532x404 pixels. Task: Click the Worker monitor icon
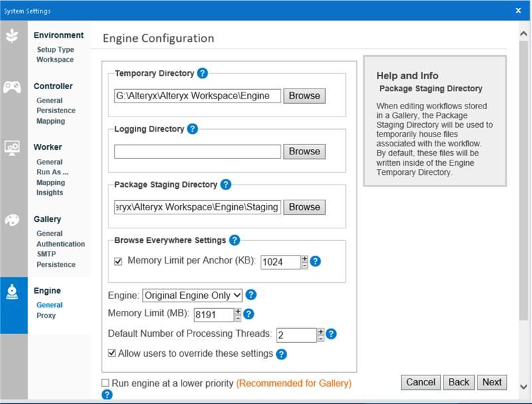click(x=12, y=148)
